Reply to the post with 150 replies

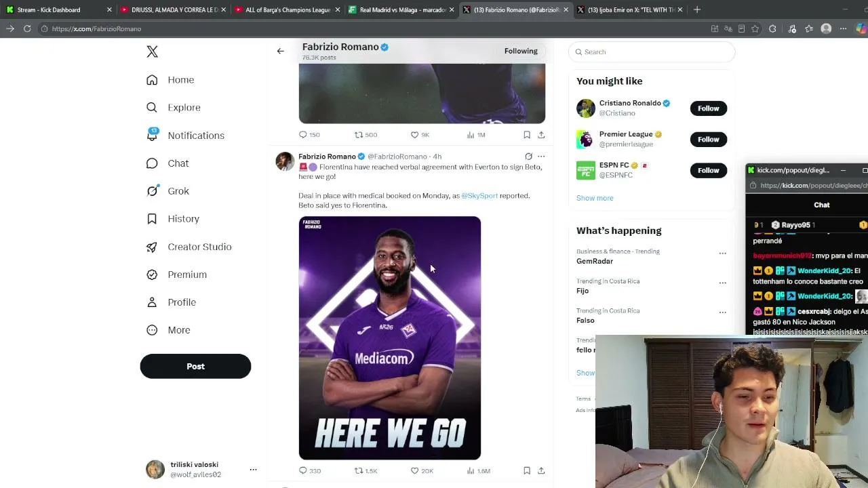[x=309, y=135]
